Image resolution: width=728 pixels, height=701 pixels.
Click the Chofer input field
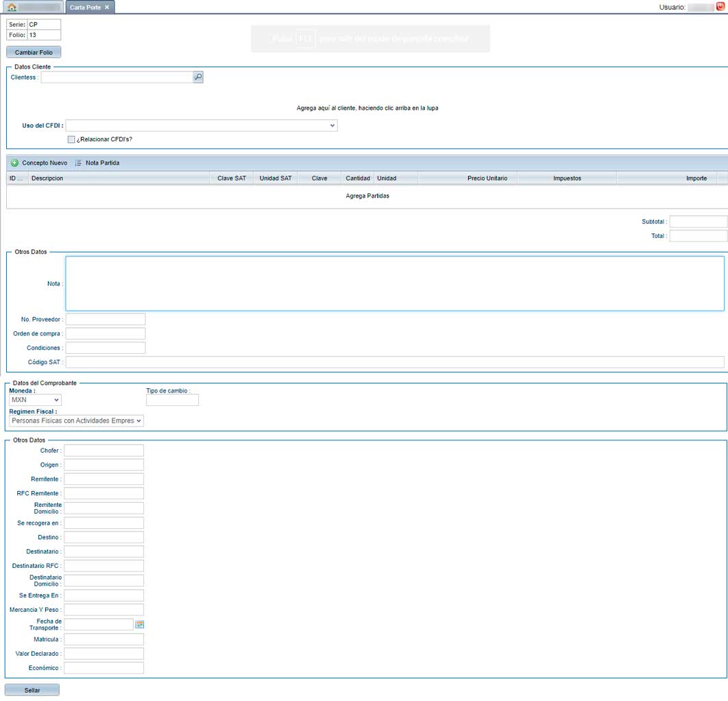coord(104,451)
